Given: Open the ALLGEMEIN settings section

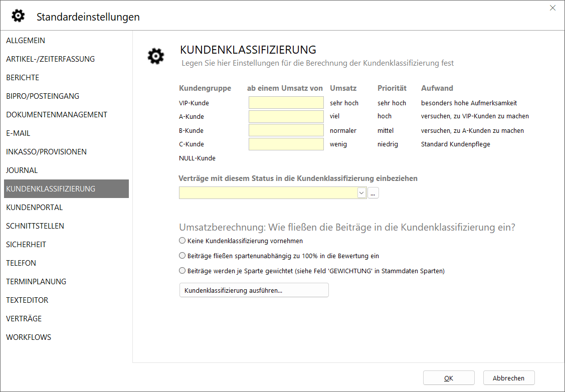Looking at the screenshot, I should [x=26, y=41].
